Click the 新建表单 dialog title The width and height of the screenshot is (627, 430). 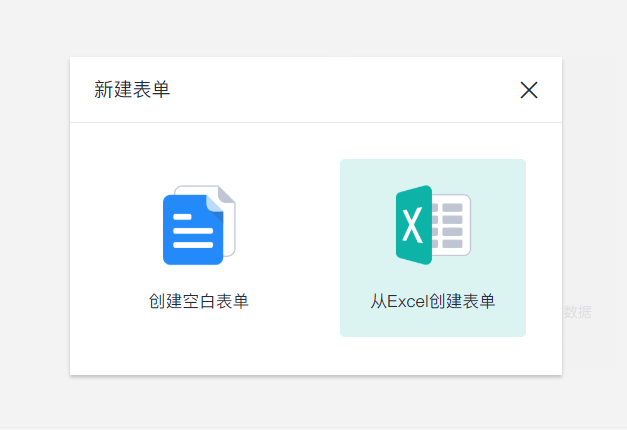[x=132, y=89]
